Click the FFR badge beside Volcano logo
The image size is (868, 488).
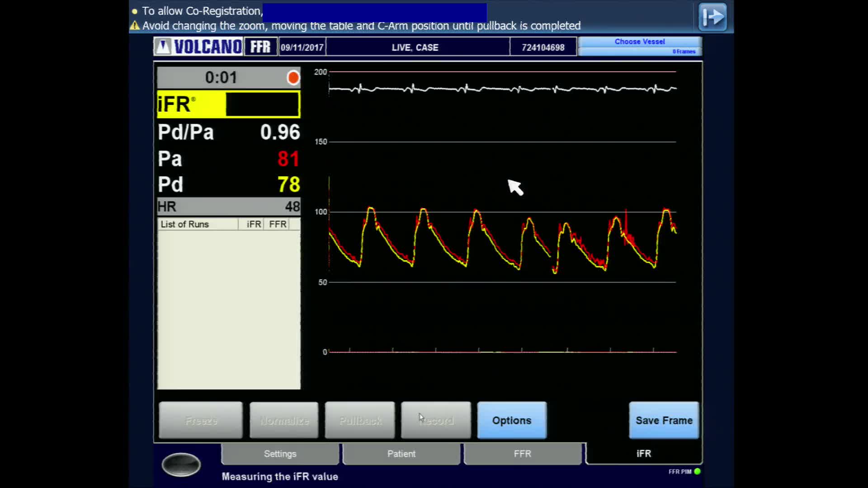260,47
